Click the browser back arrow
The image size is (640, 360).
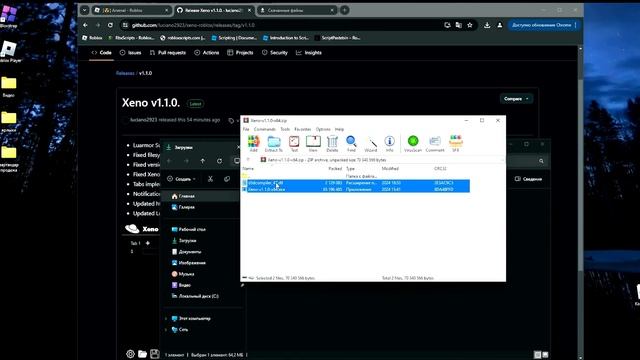(x=85, y=25)
